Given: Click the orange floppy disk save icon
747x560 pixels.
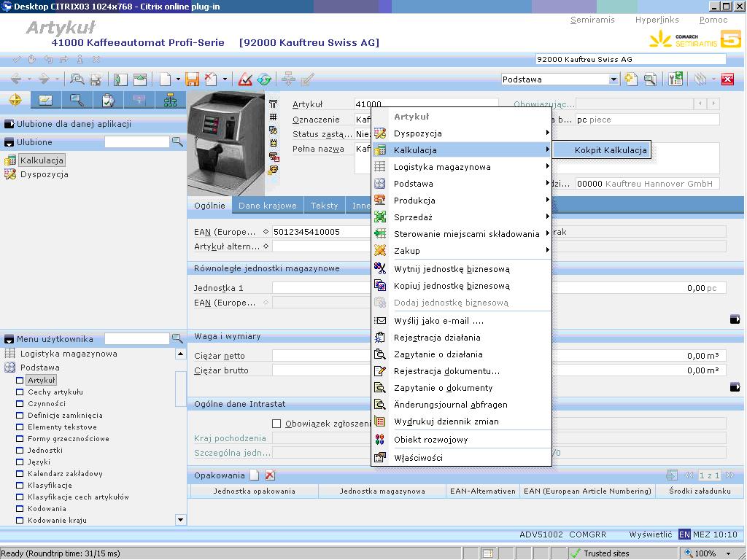Looking at the screenshot, I should 192,79.
